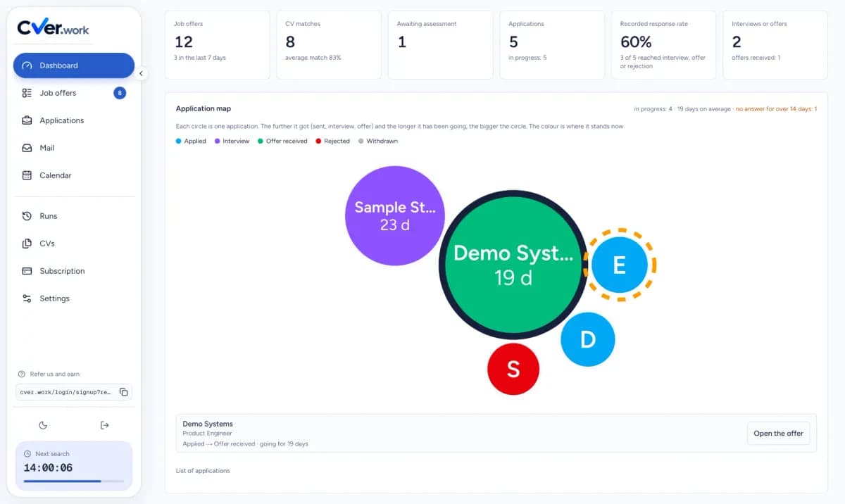Viewport: 845px width, 504px height.
Task: Click 'no answer for over 14 days: 1'
Action: pyautogui.click(x=776, y=109)
